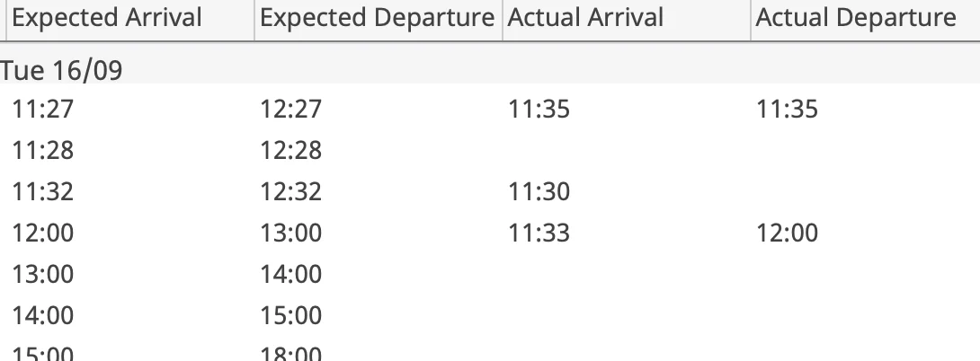Select the 12:32 expected departure cell
Viewport: 980px width, 361px height.
(290, 192)
